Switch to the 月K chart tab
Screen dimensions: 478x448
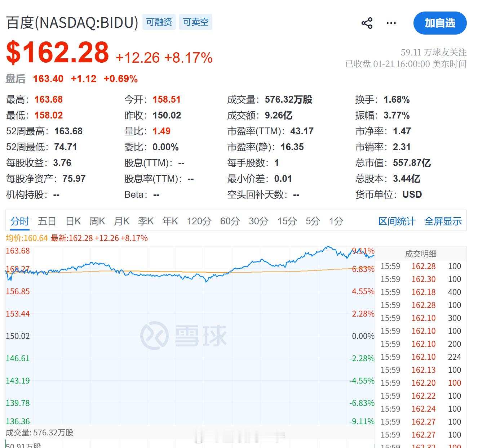click(x=121, y=221)
